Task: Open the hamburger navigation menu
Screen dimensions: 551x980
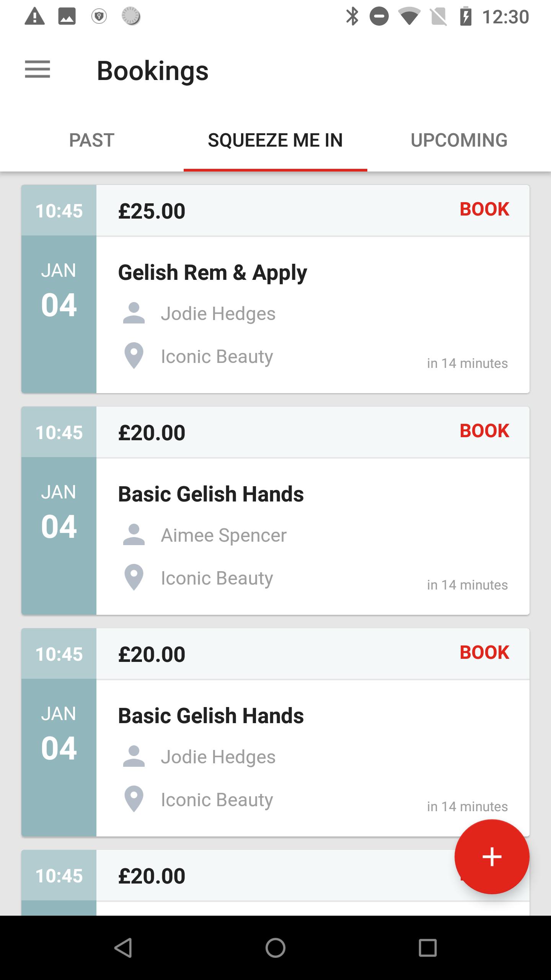Action: pyautogui.click(x=37, y=69)
